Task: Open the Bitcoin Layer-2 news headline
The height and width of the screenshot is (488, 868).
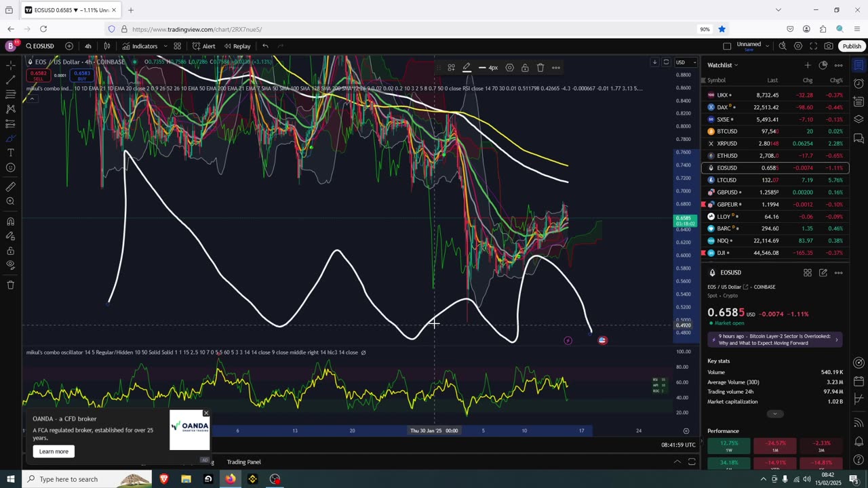Action: tap(775, 340)
